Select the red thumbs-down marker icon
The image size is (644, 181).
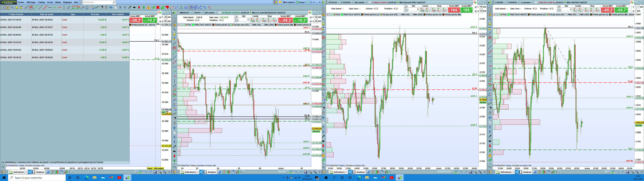click(167, 8)
